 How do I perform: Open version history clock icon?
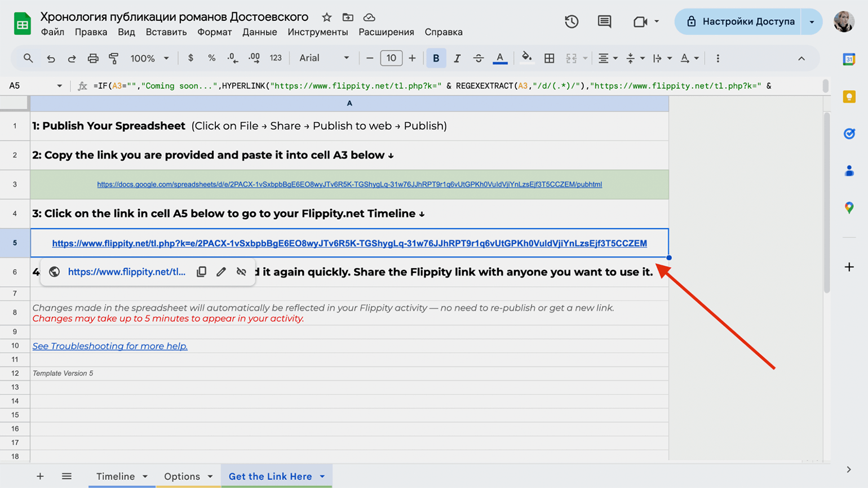(x=572, y=21)
